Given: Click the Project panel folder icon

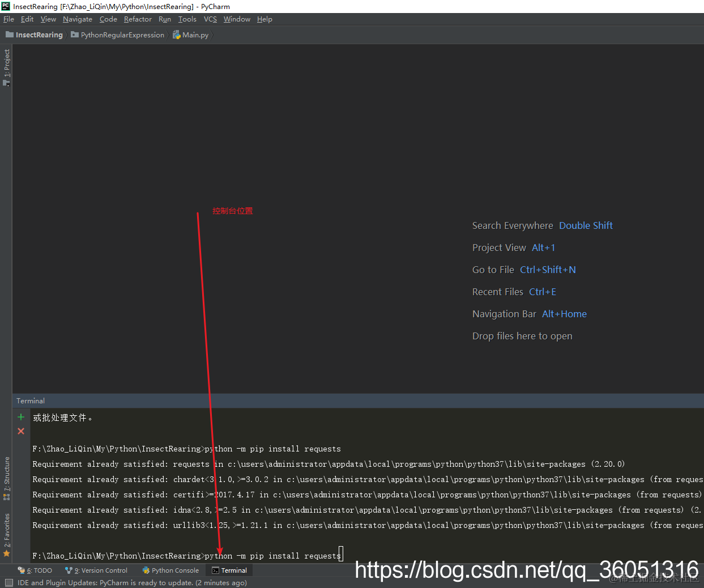Looking at the screenshot, I should pos(6,83).
